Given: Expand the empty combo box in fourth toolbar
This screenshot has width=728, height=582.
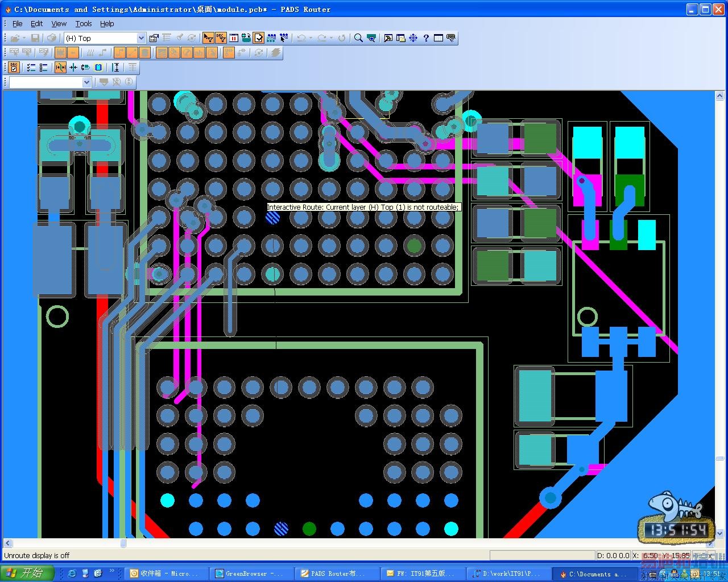Looking at the screenshot, I should pos(86,82).
